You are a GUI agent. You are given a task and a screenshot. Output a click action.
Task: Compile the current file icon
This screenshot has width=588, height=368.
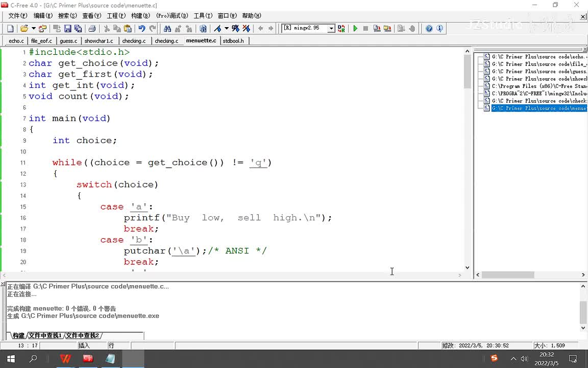[x=377, y=29]
